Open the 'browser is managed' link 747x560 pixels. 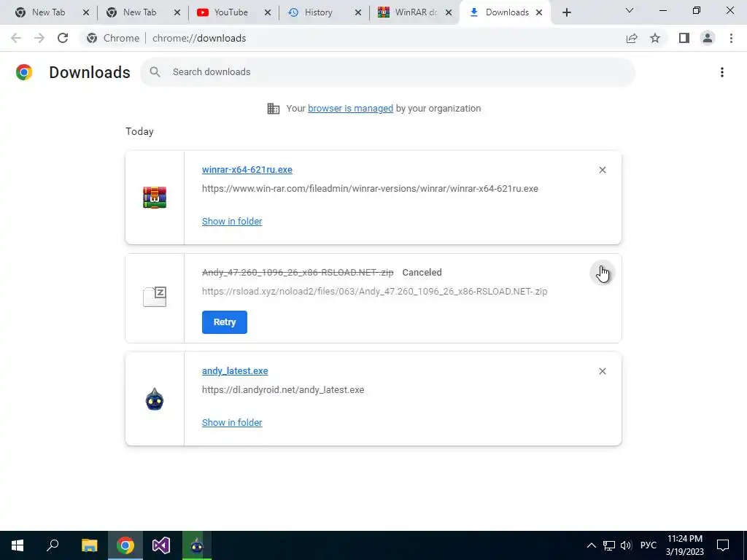350,109
